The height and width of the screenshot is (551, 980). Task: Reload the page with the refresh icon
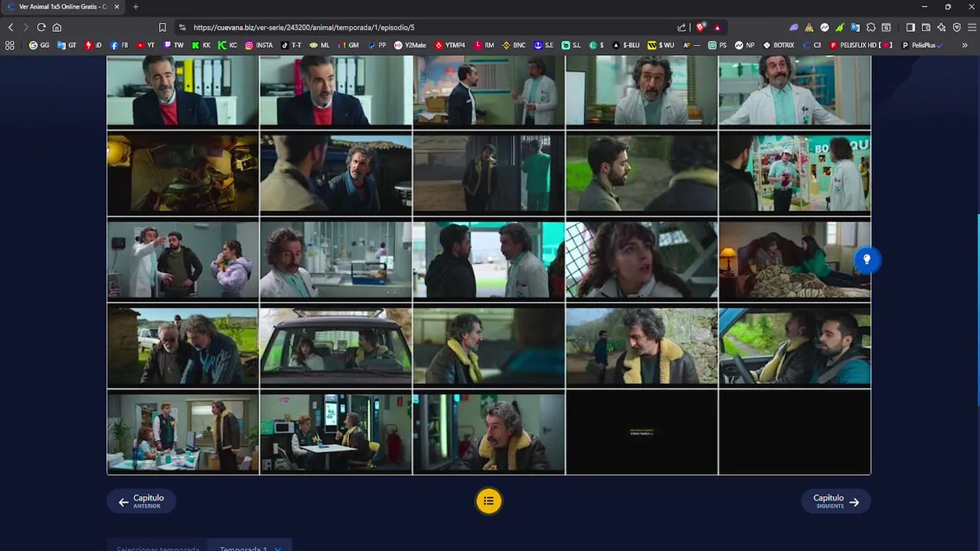tap(41, 28)
